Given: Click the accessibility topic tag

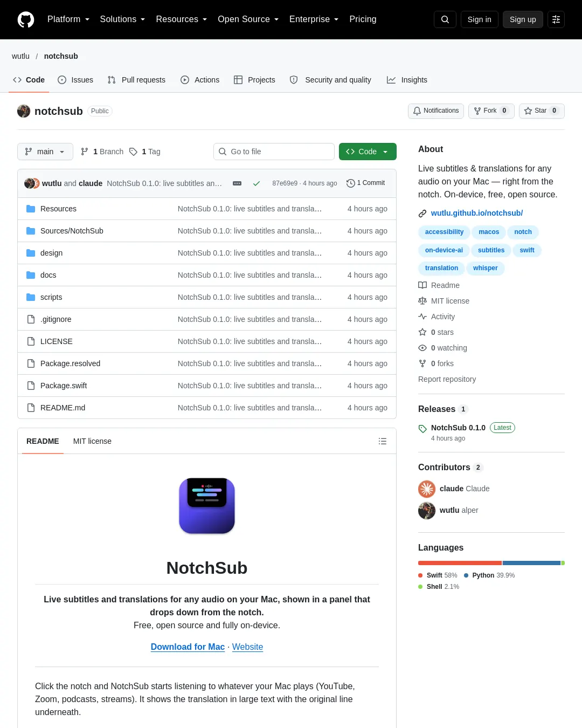Looking at the screenshot, I should click(x=444, y=232).
